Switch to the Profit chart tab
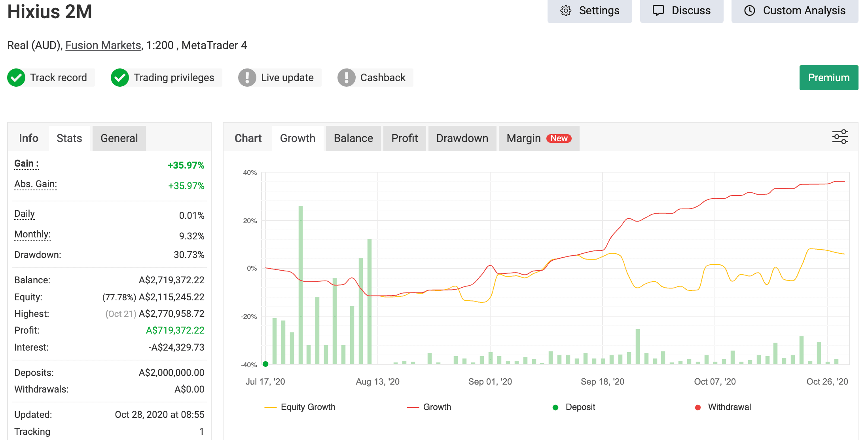Image resolution: width=868 pixels, height=440 pixels. (405, 138)
